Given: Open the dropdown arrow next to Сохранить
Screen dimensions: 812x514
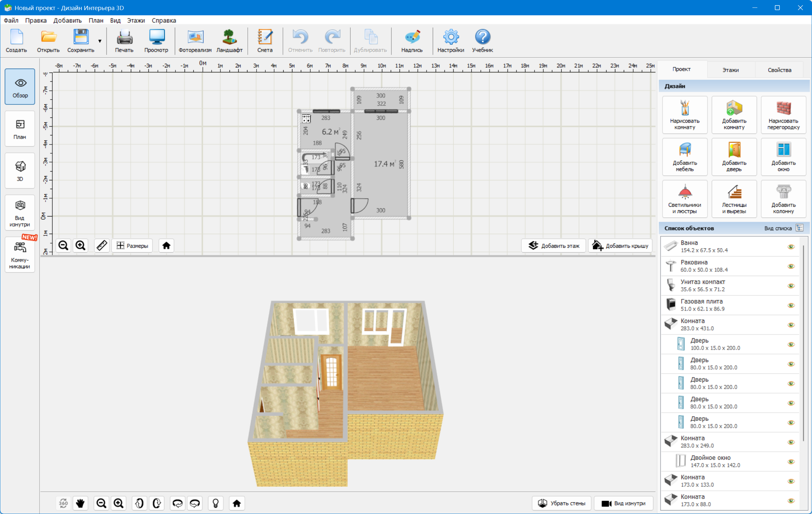Looking at the screenshot, I should pyautogui.click(x=100, y=41).
